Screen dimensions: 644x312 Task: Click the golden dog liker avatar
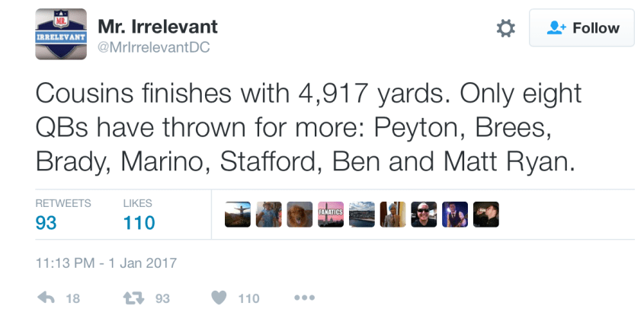pyautogui.click(x=300, y=215)
